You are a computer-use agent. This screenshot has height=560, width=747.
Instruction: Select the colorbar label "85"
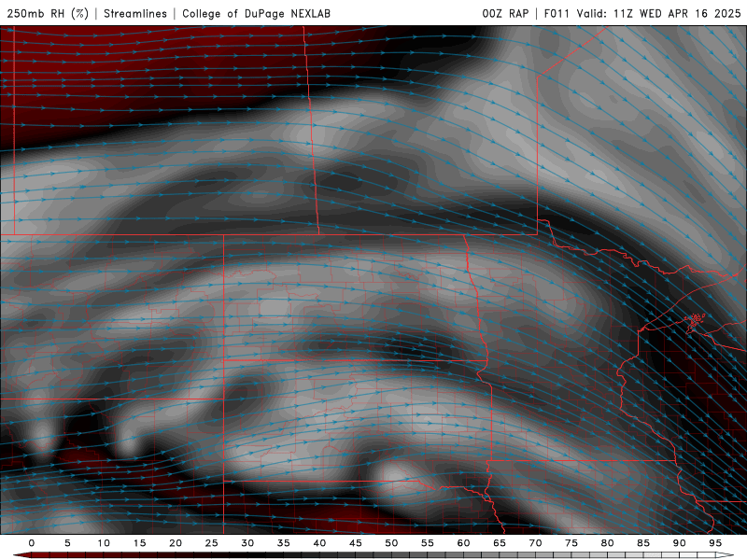tap(643, 543)
